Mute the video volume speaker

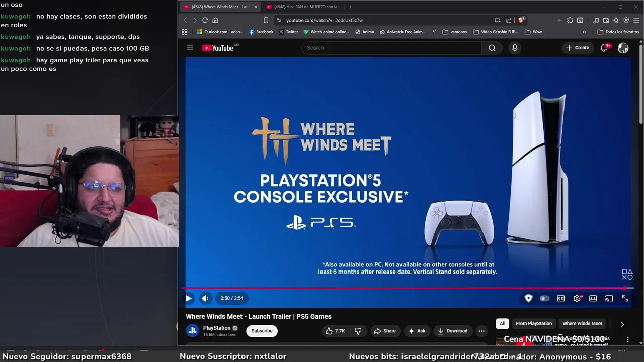pyautogui.click(x=205, y=298)
